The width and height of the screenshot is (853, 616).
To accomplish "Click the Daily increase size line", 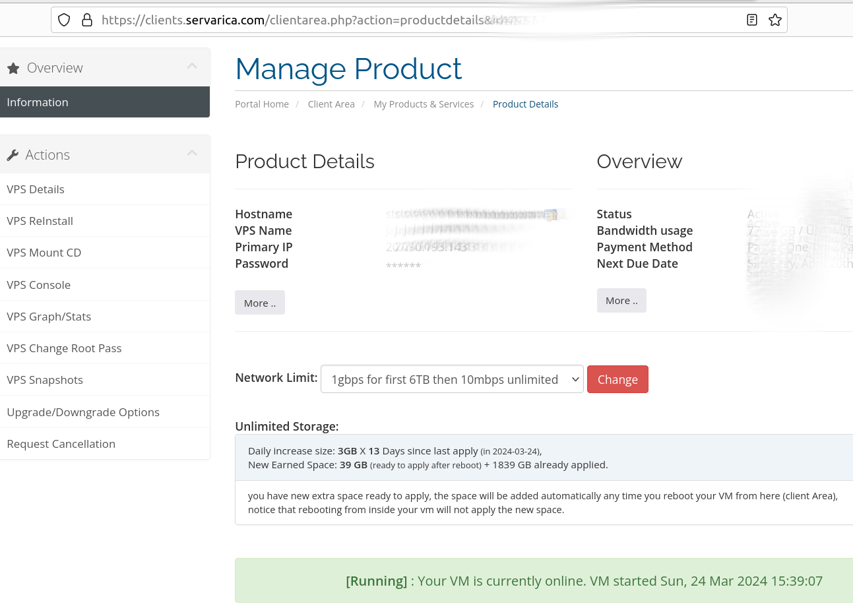I will [395, 451].
